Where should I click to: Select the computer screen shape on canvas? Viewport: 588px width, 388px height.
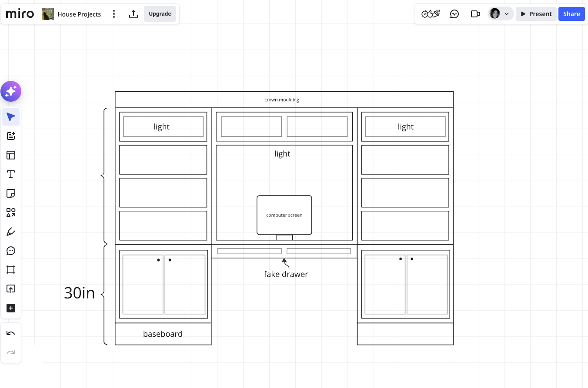(x=284, y=215)
